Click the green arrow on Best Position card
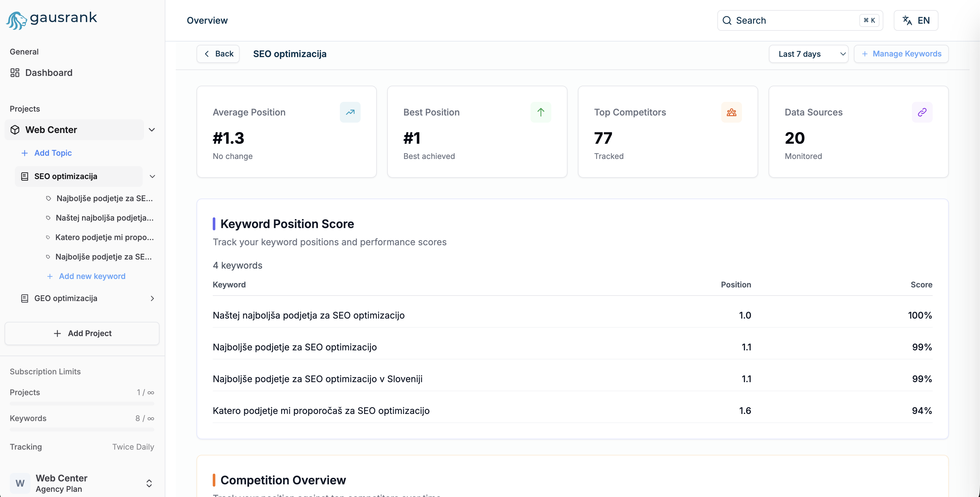Screen dimensions: 980x497 (541, 112)
